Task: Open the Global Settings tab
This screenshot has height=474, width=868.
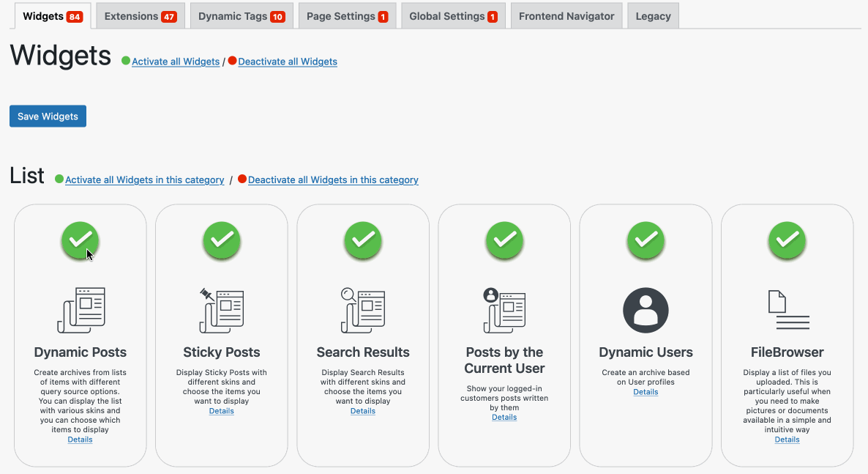Action: 453,16
